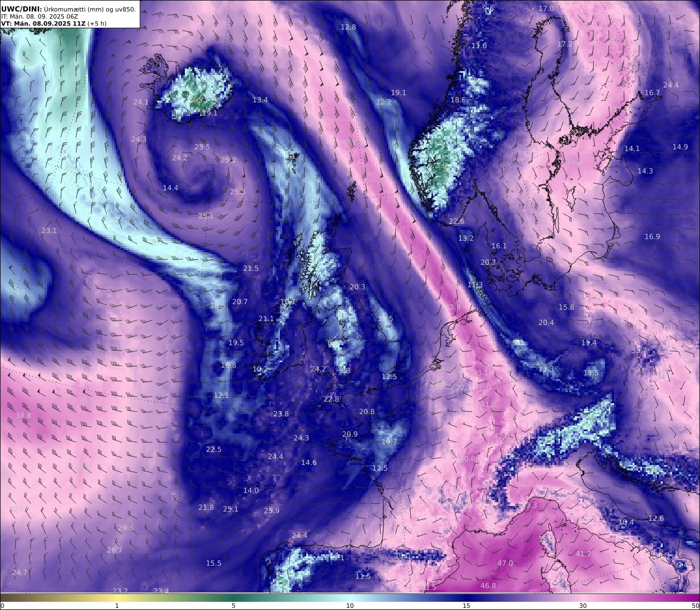Click the value 24.7 at the bottom-left edge
The image size is (700, 610).
point(20,572)
